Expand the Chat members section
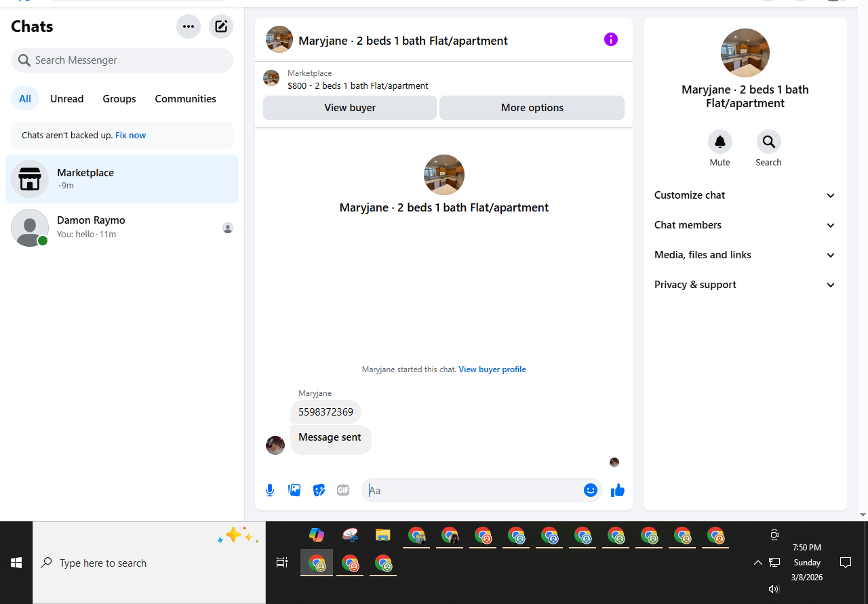 [x=745, y=225]
